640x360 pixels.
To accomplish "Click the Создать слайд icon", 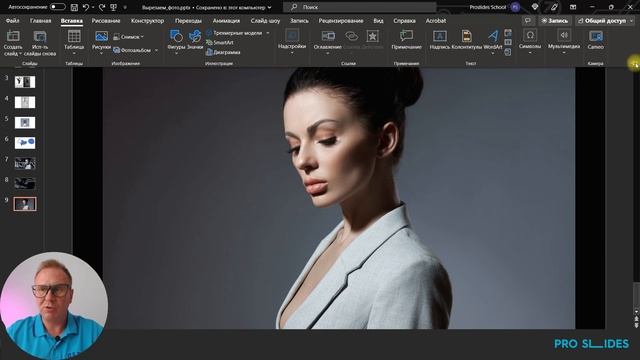I will (x=13, y=36).
